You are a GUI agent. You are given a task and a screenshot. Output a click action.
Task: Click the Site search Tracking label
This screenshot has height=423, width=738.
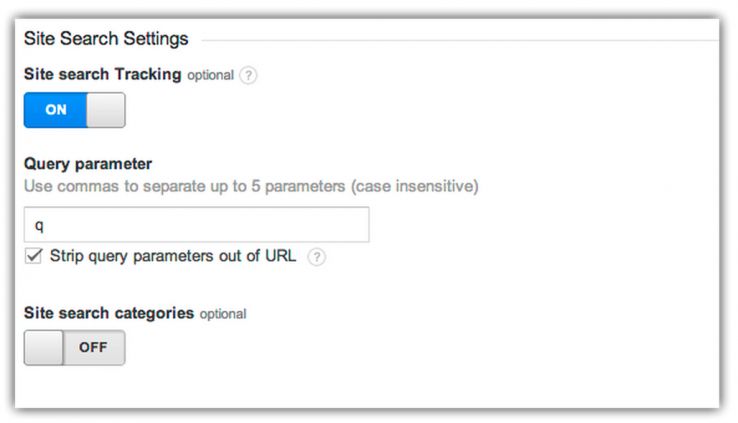(x=102, y=75)
